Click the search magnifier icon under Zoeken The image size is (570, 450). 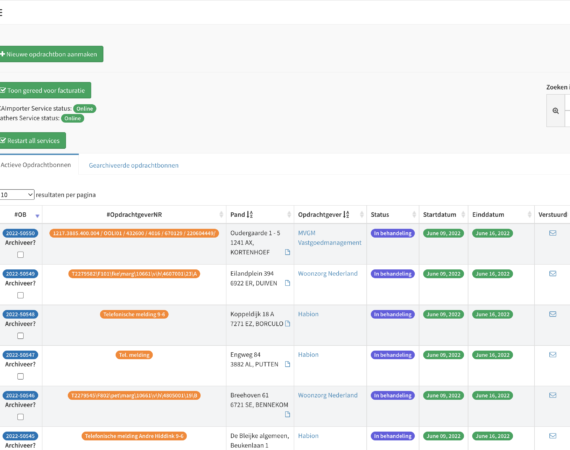click(555, 111)
